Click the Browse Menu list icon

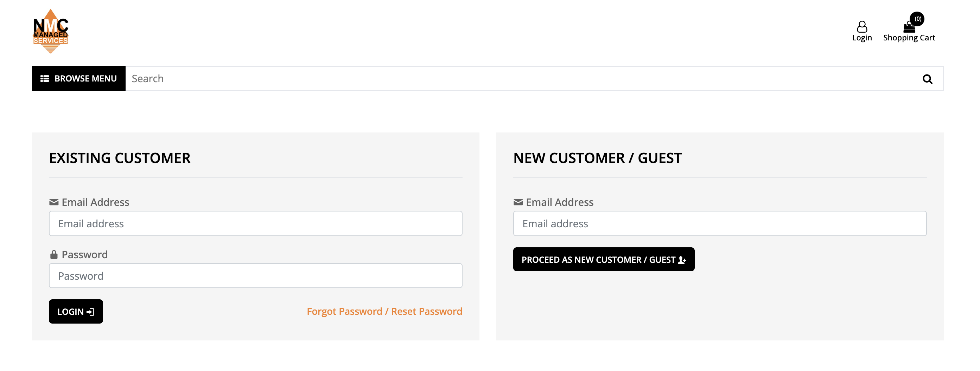(x=45, y=79)
